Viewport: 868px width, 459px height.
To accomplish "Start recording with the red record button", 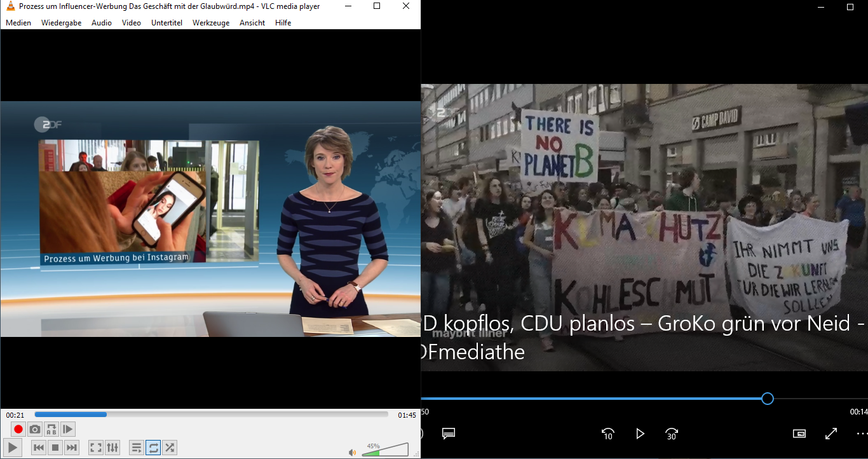I will [x=18, y=429].
